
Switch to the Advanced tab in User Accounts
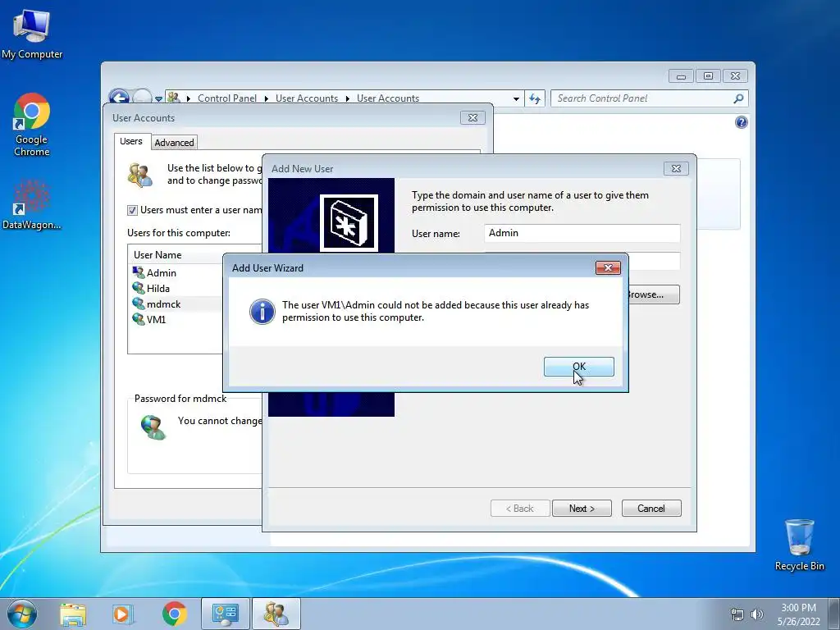[174, 143]
